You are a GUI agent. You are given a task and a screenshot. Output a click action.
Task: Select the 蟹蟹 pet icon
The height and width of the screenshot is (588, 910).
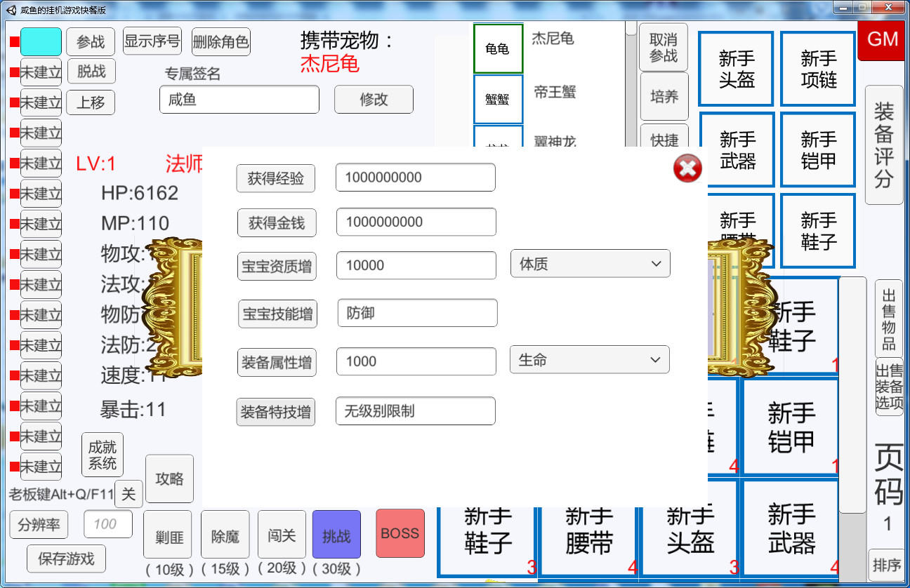[x=498, y=98]
